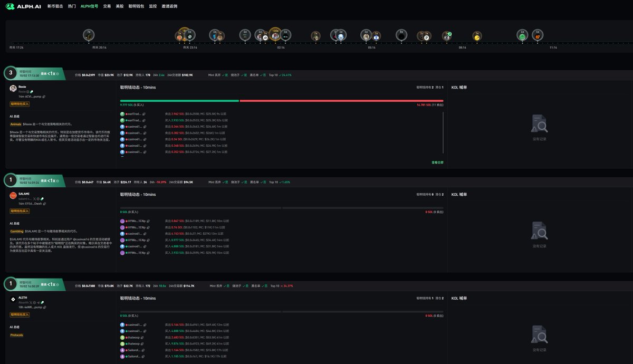Select the 8x black-avatar timeline marker
This screenshot has width=633, height=364.
tap(401, 35)
